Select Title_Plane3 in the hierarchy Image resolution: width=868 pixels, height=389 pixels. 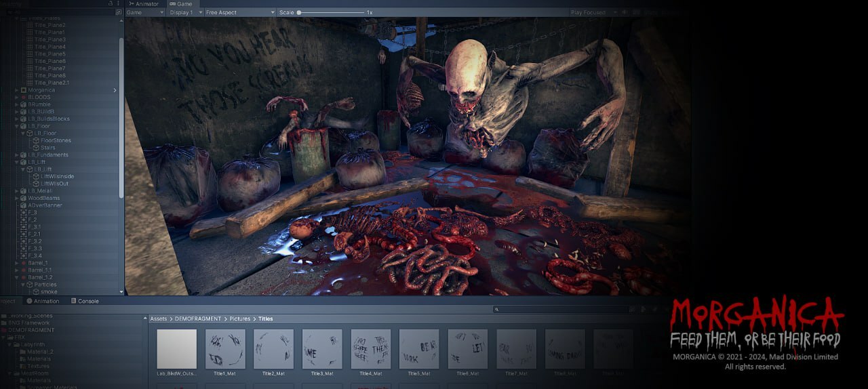pyautogui.click(x=50, y=39)
